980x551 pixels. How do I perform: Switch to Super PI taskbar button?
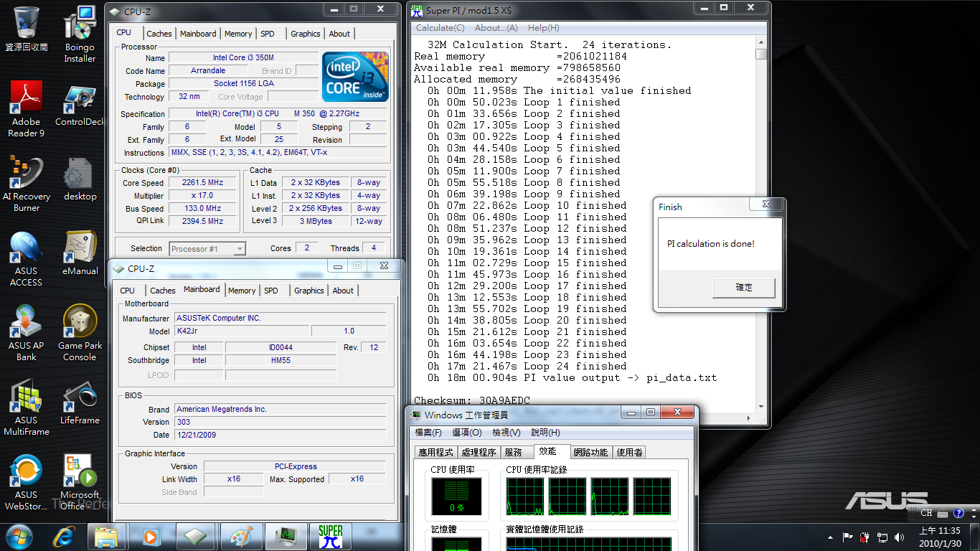click(x=331, y=537)
